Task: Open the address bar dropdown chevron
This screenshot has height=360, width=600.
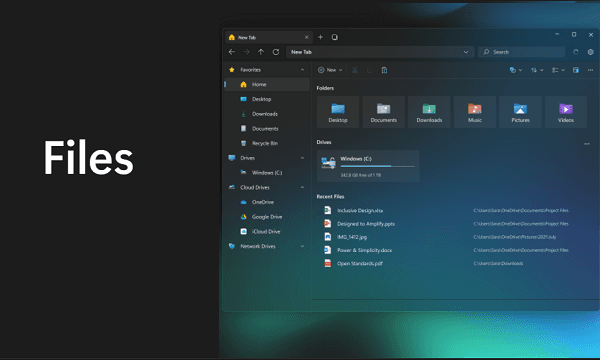Action: click(466, 52)
